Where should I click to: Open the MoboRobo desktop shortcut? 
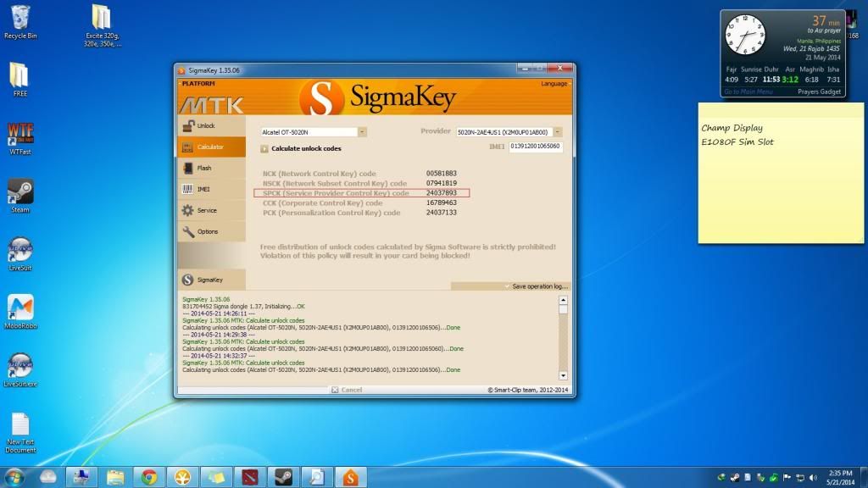point(19,310)
